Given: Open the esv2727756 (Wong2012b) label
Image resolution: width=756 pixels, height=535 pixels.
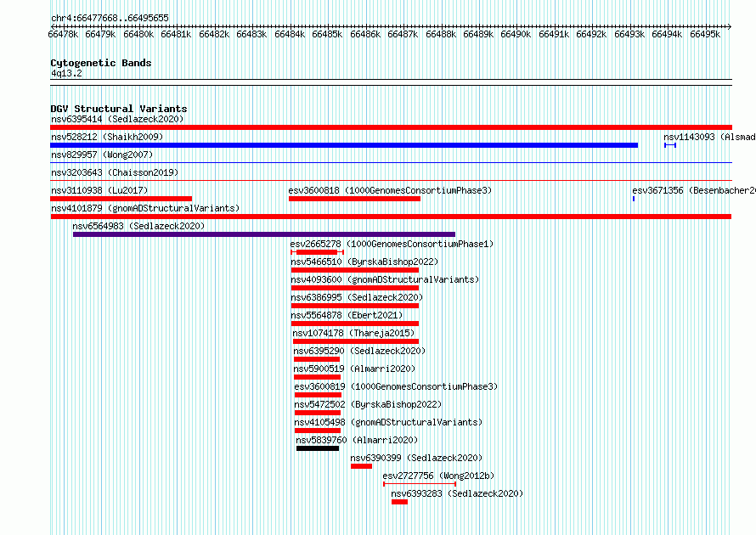Looking at the screenshot, I should [438, 476].
